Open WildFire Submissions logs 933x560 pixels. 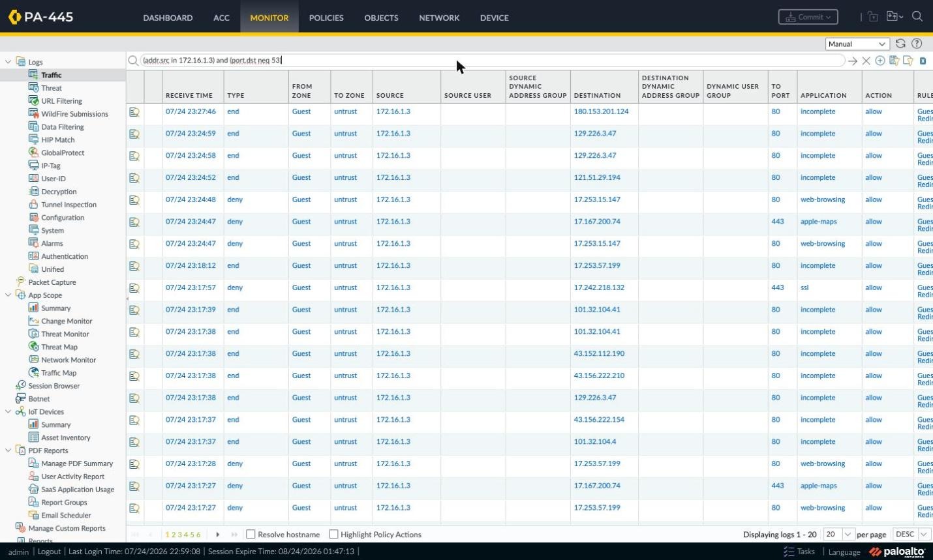coord(74,114)
